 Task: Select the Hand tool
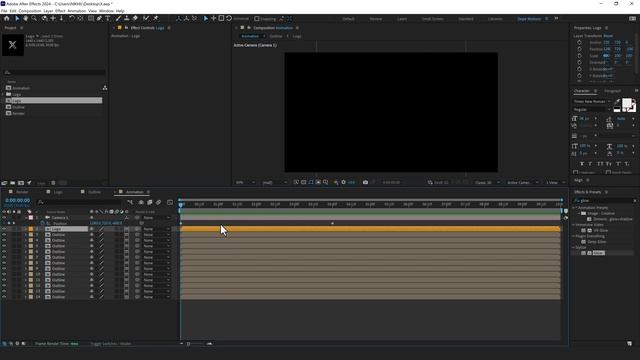tap(25, 18)
